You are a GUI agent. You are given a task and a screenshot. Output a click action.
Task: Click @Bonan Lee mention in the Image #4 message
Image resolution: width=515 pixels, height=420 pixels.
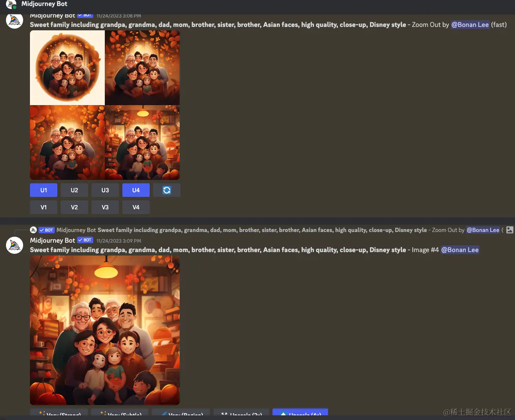[460, 250]
